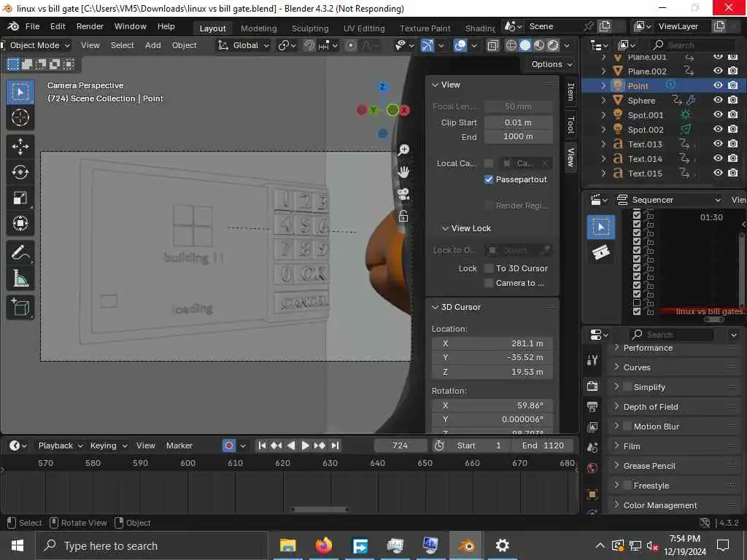Screen dimensions: 747x560
Task: Select the Transform tool
Action: pyautogui.click(x=20, y=223)
